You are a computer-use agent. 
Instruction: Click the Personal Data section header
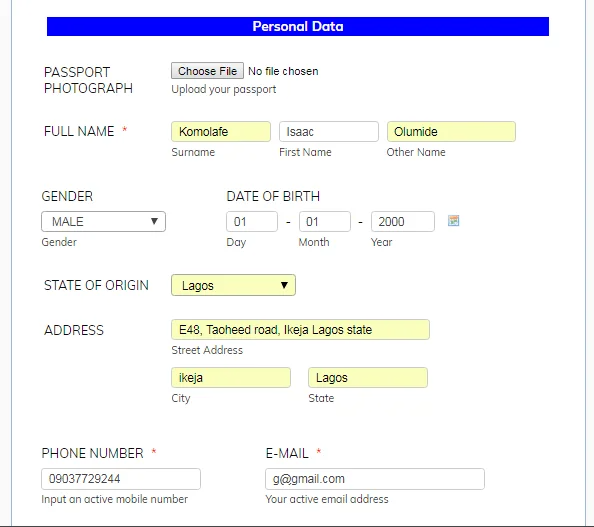(x=298, y=27)
